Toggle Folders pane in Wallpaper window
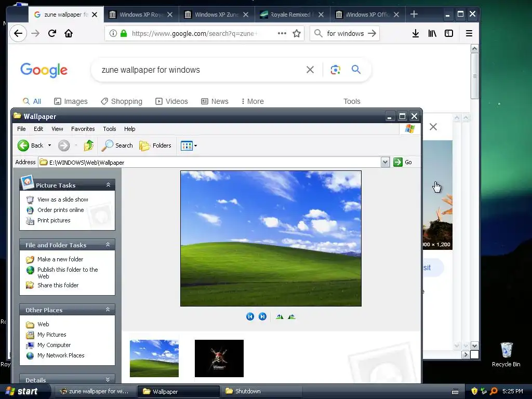The width and height of the screenshot is (532, 399). point(155,145)
